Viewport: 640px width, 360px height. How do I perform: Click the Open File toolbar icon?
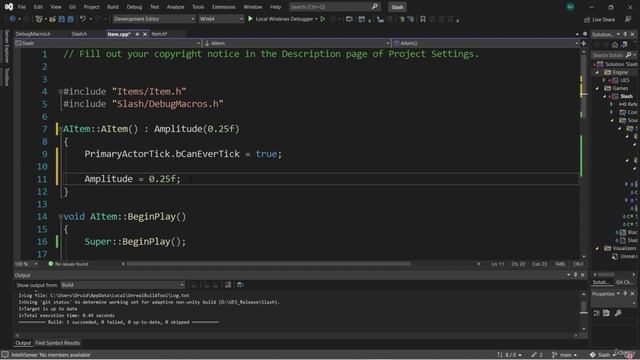[53, 19]
